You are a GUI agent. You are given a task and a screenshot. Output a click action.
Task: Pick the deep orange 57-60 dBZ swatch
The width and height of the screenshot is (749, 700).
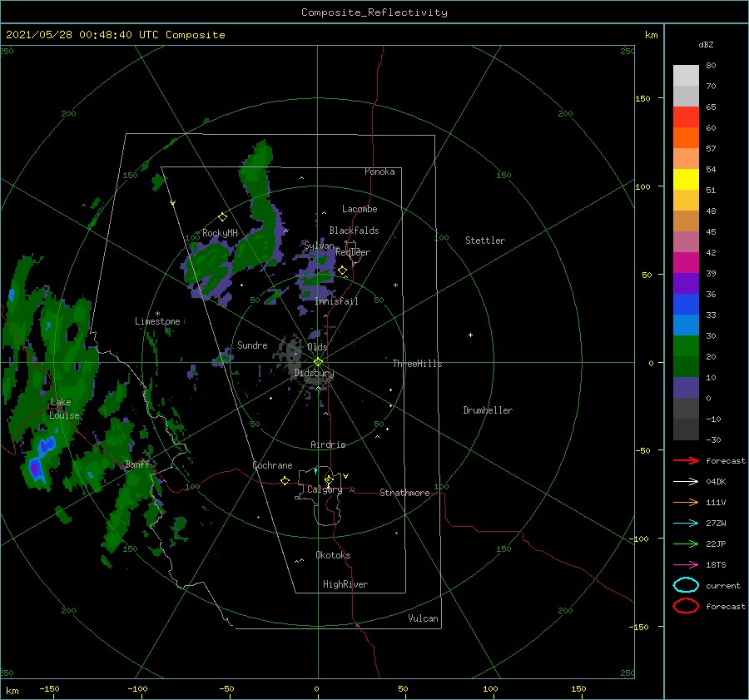tap(686, 138)
